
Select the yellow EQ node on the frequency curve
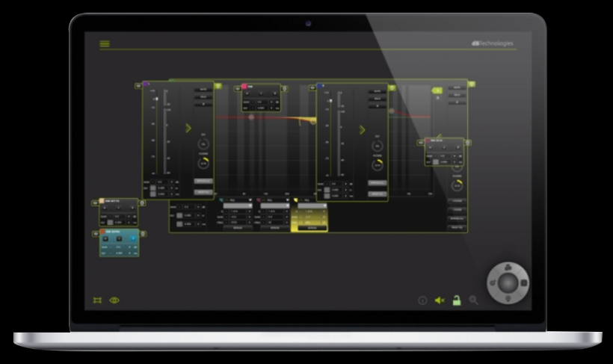pos(312,122)
